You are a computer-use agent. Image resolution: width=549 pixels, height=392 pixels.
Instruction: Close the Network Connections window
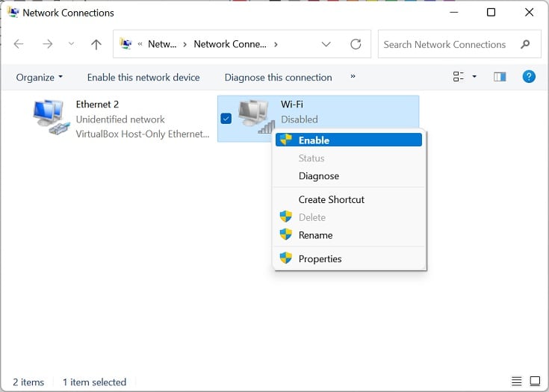tap(529, 12)
